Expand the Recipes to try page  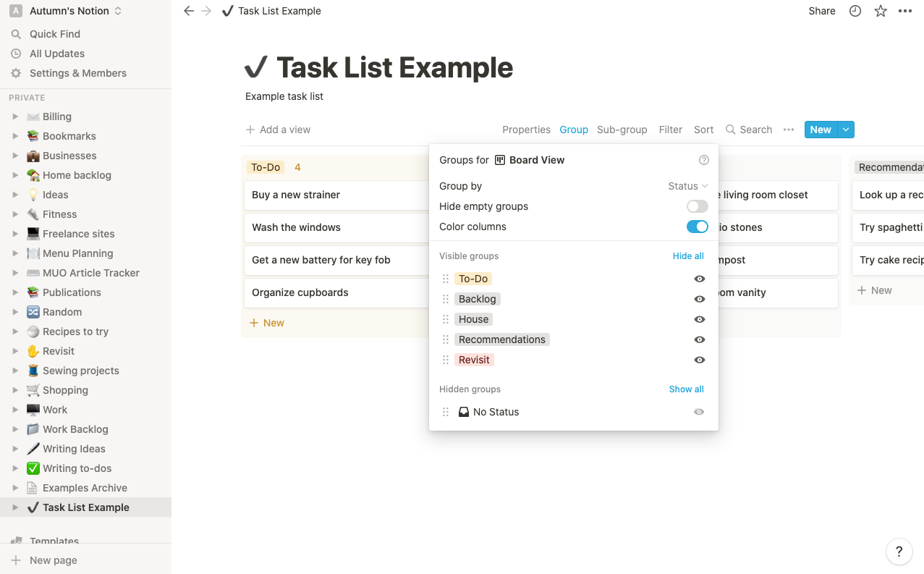pos(15,332)
